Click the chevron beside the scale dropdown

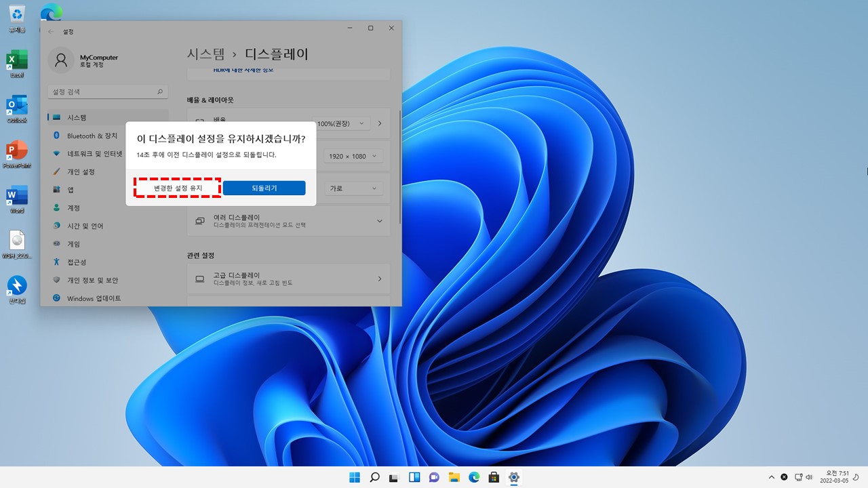[x=380, y=123]
